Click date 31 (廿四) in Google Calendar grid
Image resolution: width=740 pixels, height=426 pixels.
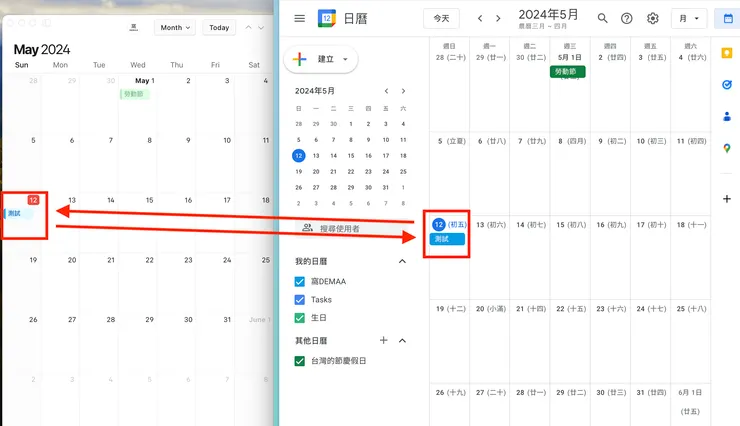(650, 393)
